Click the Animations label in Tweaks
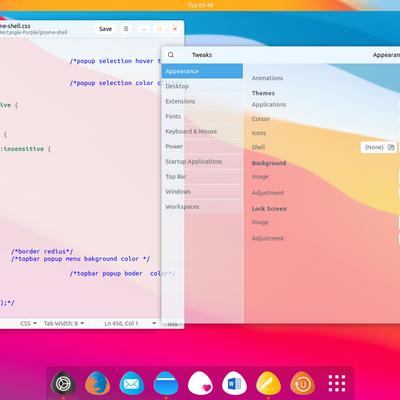 pyautogui.click(x=267, y=78)
